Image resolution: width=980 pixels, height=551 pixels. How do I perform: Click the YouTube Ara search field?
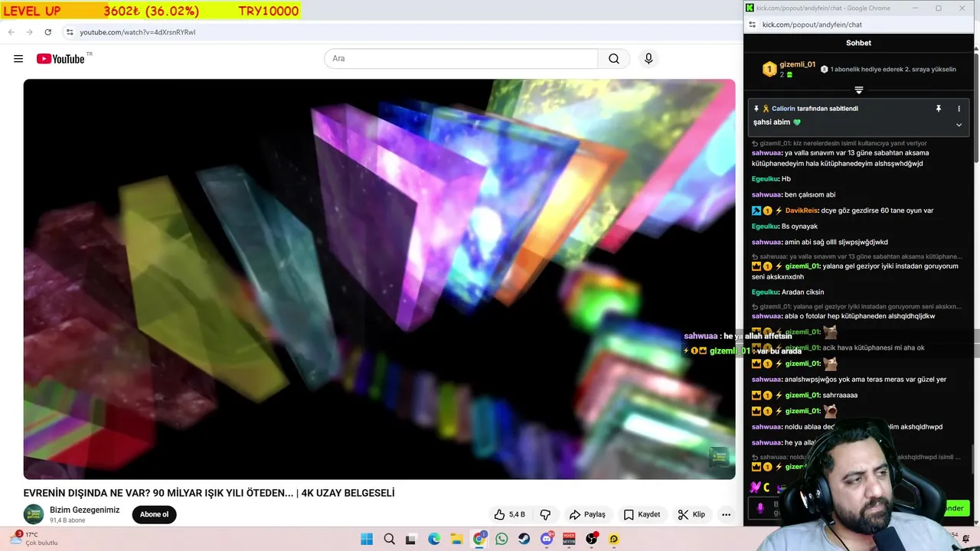point(461,59)
